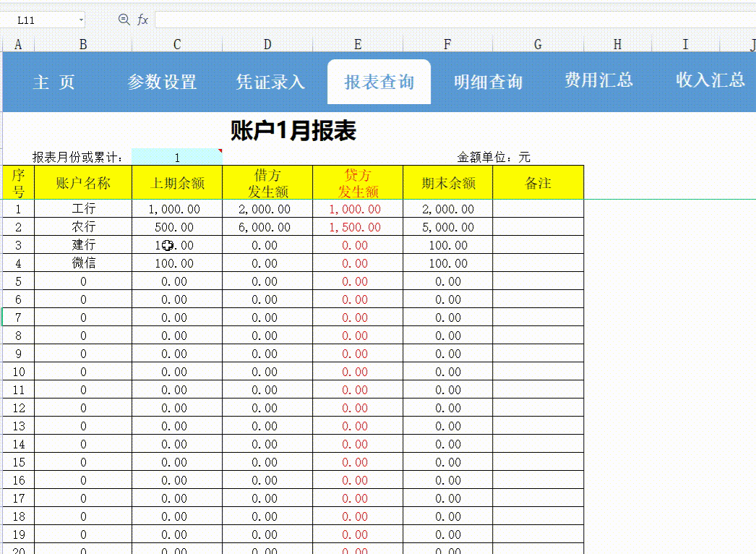The image size is (756, 554).
Task: Click the 工行 account name cell
Action: (82, 208)
